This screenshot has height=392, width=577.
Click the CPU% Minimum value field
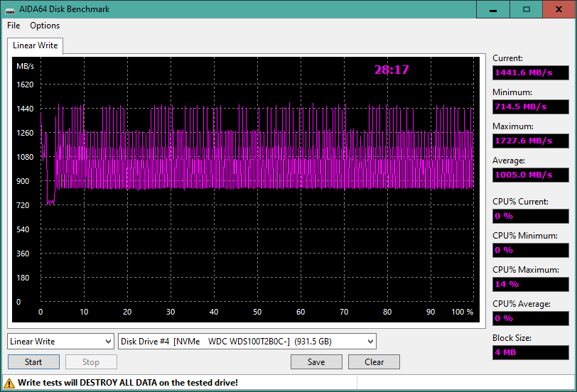point(531,250)
